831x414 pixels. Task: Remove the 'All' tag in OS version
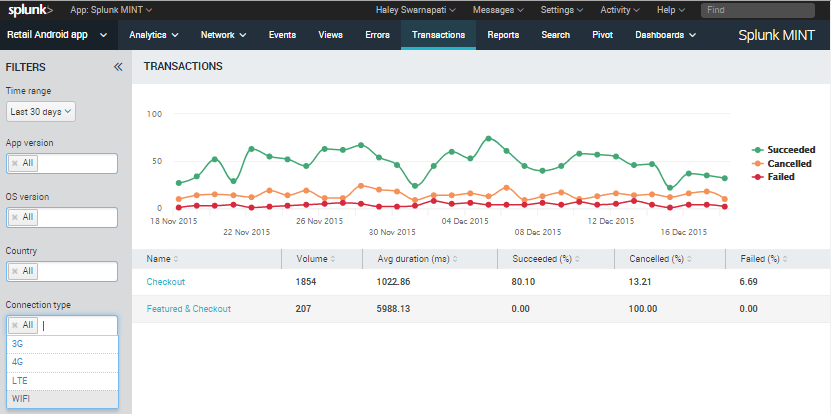coord(15,217)
